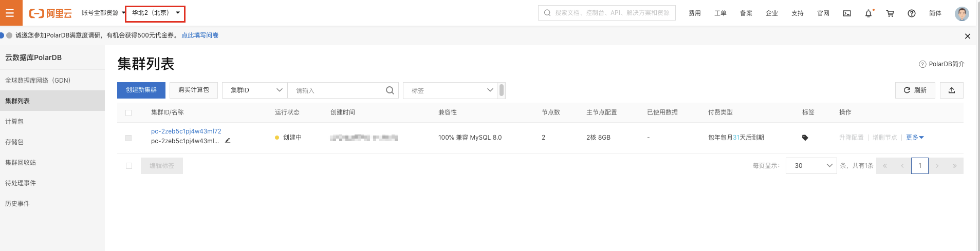This screenshot has height=251, width=980.
Task: Toggle the checkbox beside 编辑标签
Action: coord(129,166)
